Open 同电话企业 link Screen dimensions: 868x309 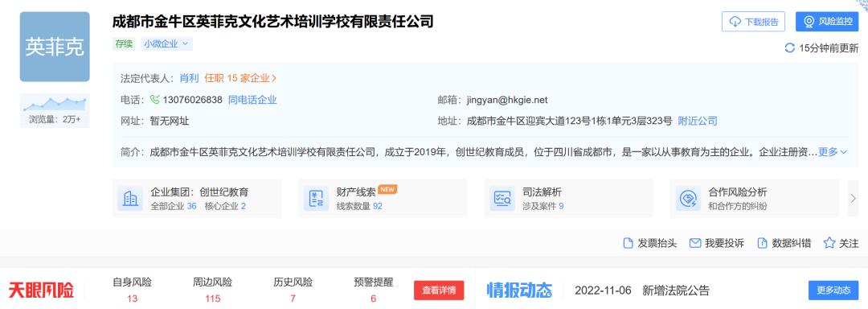coord(252,101)
